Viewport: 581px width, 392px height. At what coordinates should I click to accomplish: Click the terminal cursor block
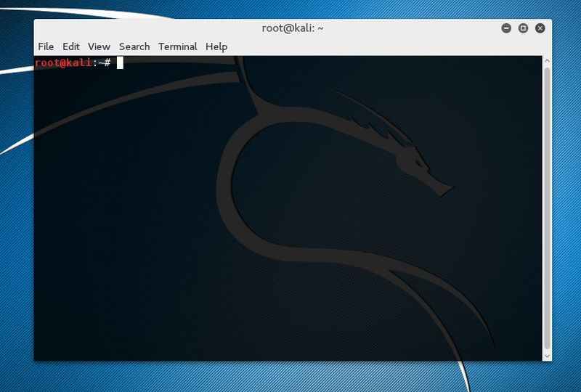[x=120, y=63]
